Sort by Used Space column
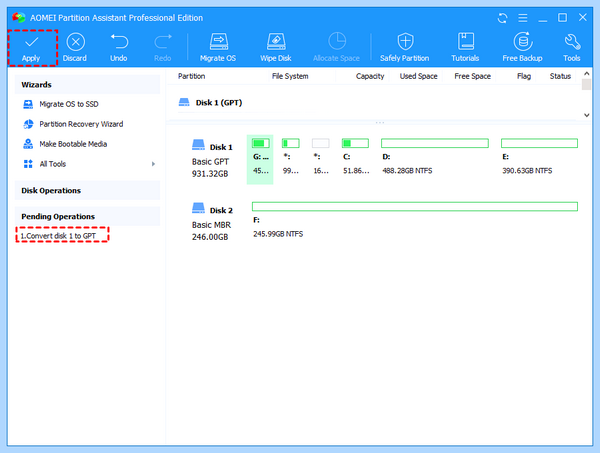 click(x=418, y=76)
